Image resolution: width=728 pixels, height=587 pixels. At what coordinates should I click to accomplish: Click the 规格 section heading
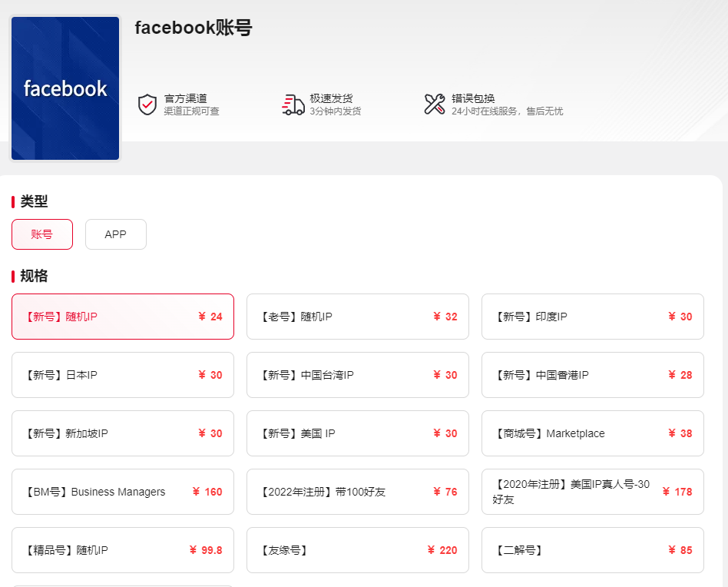34,276
